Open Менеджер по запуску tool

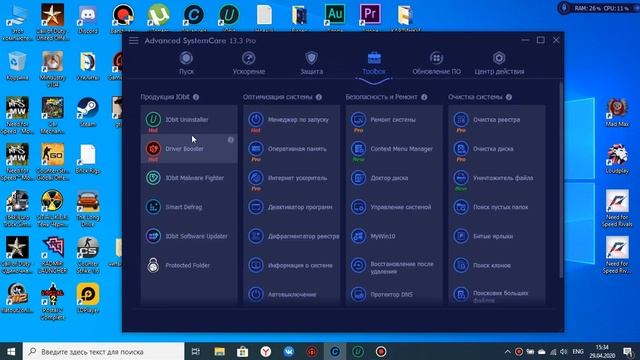[x=291, y=120]
